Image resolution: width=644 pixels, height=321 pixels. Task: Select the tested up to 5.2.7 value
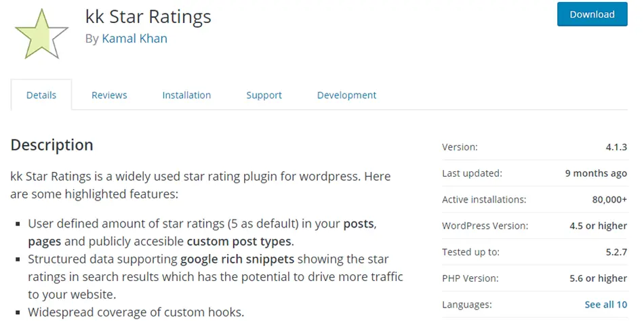point(616,252)
